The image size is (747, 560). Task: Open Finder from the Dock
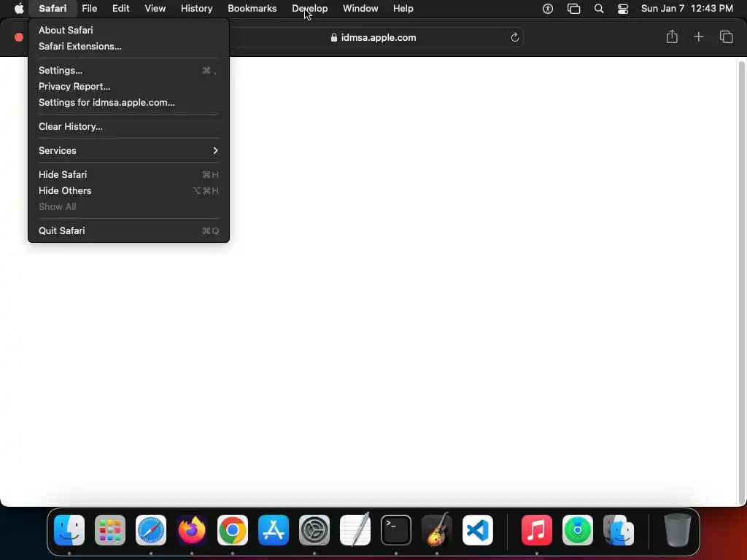pyautogui.click(x=69, y=530)
